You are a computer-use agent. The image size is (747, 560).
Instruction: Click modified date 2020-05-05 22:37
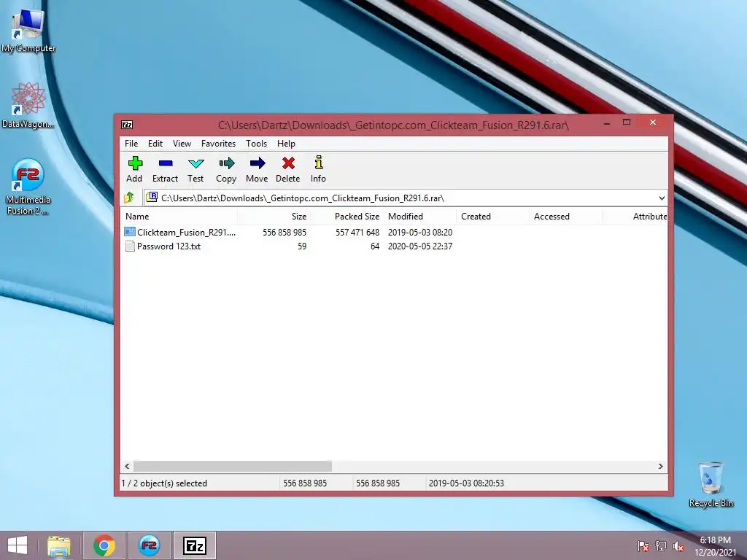pyautogui.click(x=420, y=246)
